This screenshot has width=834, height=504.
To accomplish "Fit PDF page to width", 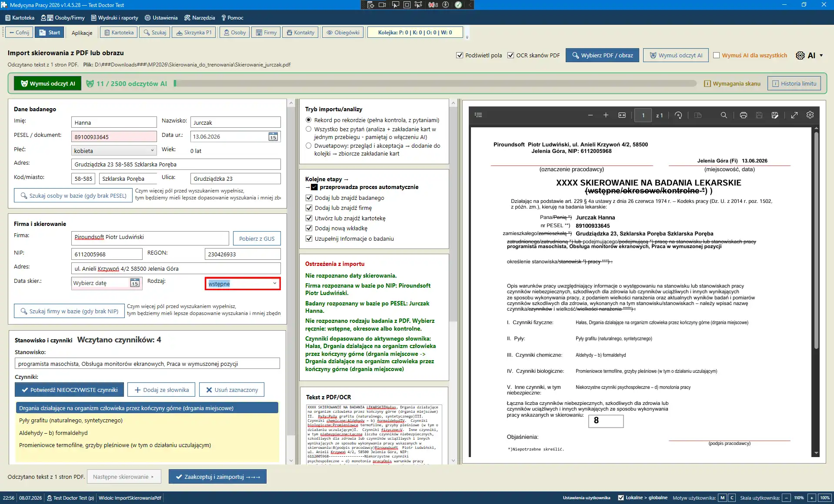I will point(622,115).
